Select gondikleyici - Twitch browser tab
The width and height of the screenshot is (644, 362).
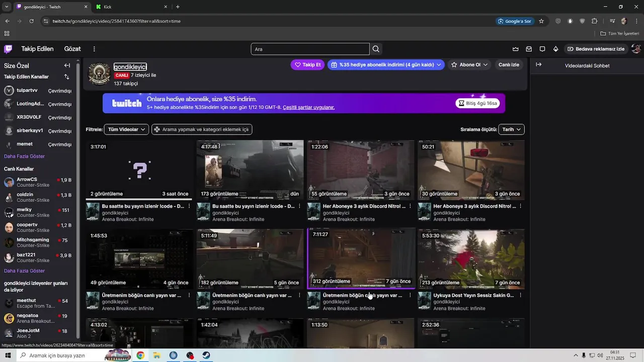coord(52,7)
